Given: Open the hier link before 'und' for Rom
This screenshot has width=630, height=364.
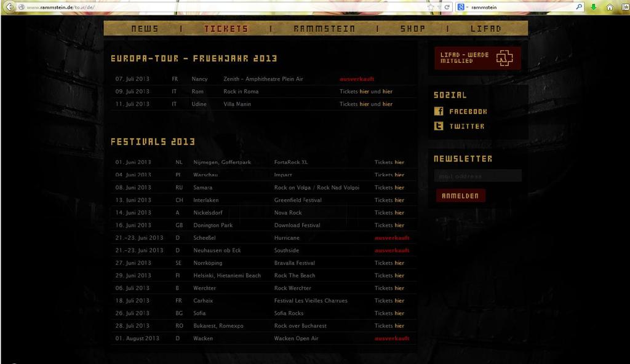Looking at the screenshot, I should pyautogui.click(x=364, y=92).
